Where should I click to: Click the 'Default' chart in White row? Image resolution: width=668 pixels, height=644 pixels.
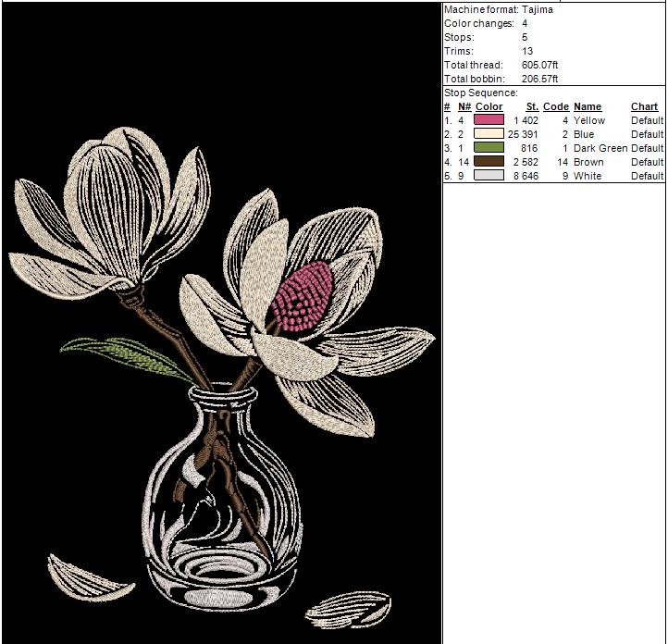click(647, 176)
